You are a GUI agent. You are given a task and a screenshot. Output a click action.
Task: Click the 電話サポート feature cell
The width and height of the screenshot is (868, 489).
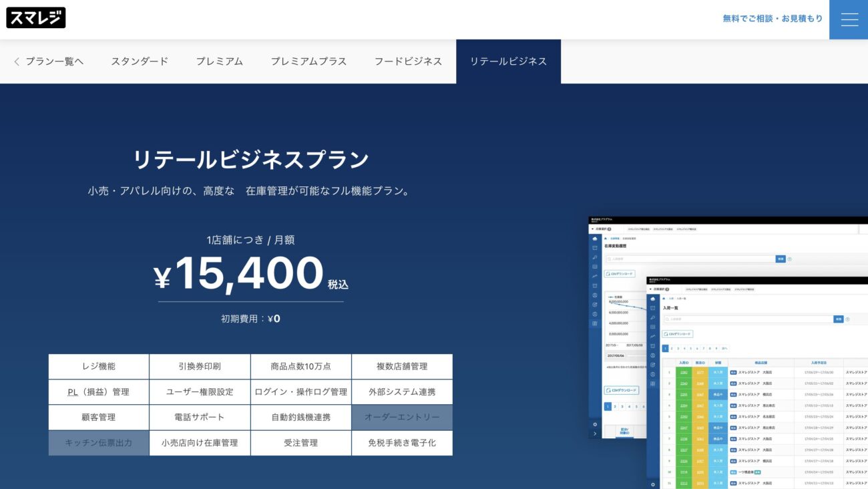tap(200, 418)
